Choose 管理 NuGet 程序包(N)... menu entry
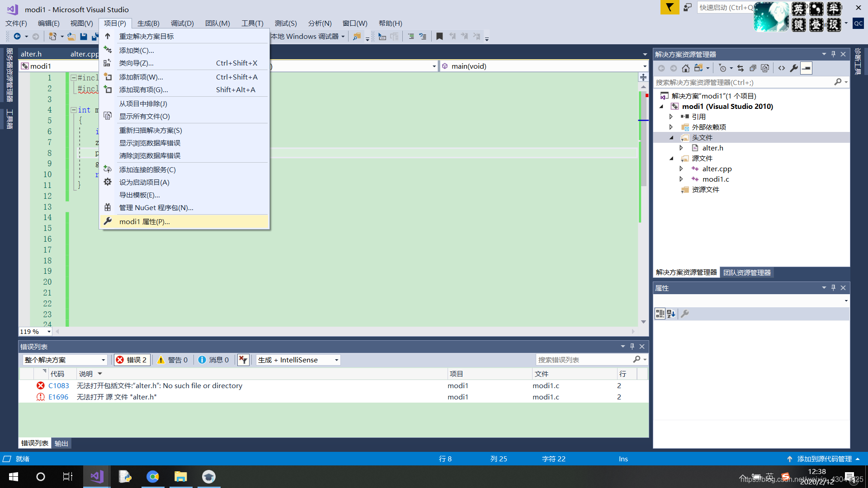 coord(184,207)
